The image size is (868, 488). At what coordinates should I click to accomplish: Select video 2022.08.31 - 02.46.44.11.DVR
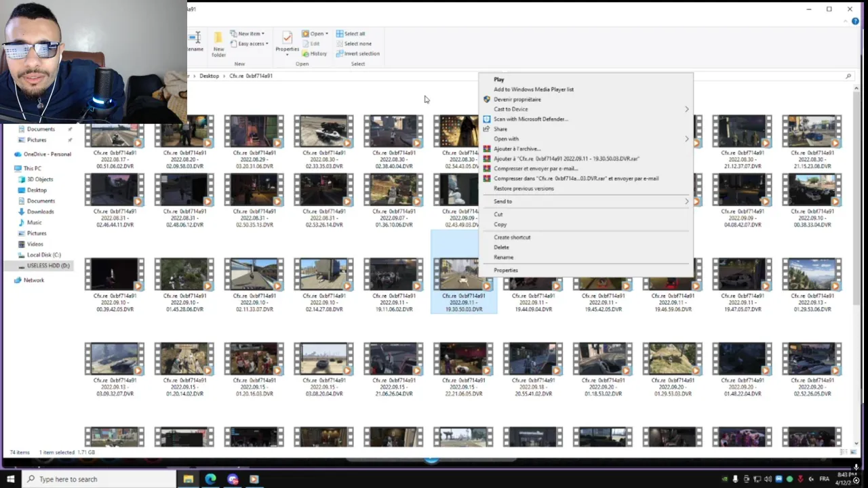[114, 200]
